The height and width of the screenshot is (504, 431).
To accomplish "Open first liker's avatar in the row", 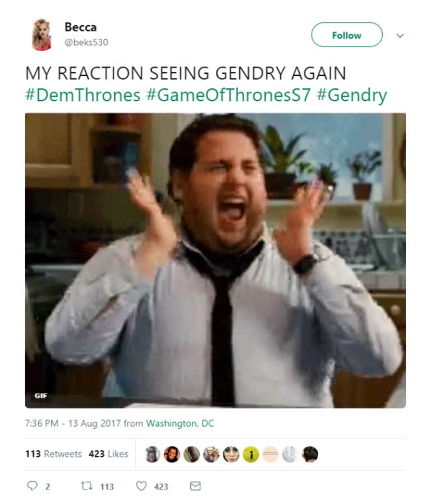I will click(x=153, y=454).
